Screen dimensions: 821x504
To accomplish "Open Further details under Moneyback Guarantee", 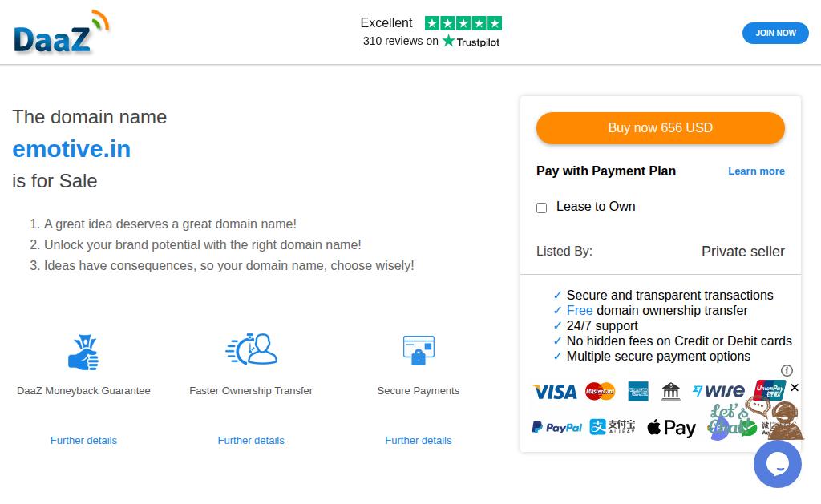I will point(83,441).
